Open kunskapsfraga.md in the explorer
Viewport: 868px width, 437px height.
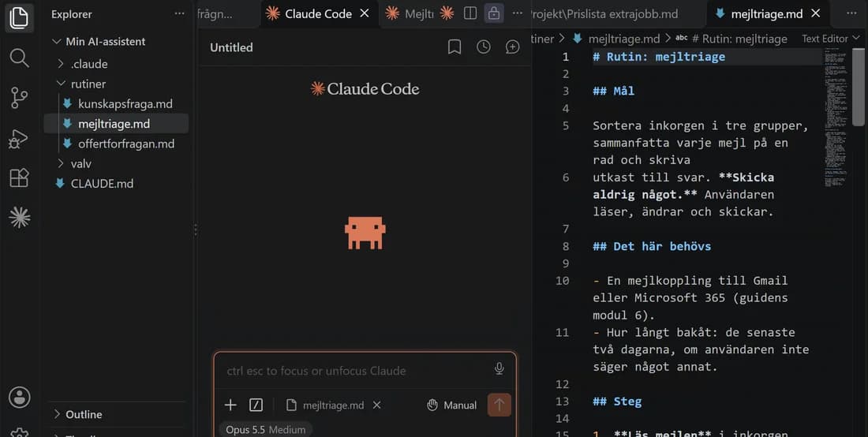coord(125,103)
